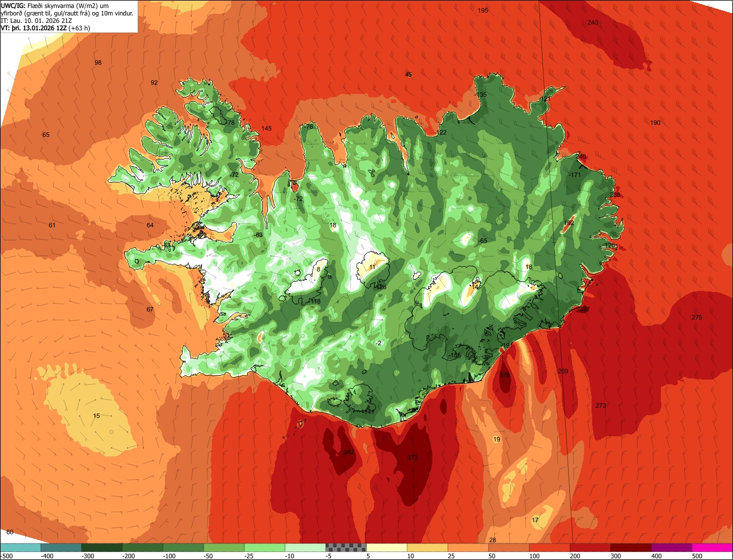Click the flux value 195 on the map
This screenshot has height=560, width=733.
point(483,11)
